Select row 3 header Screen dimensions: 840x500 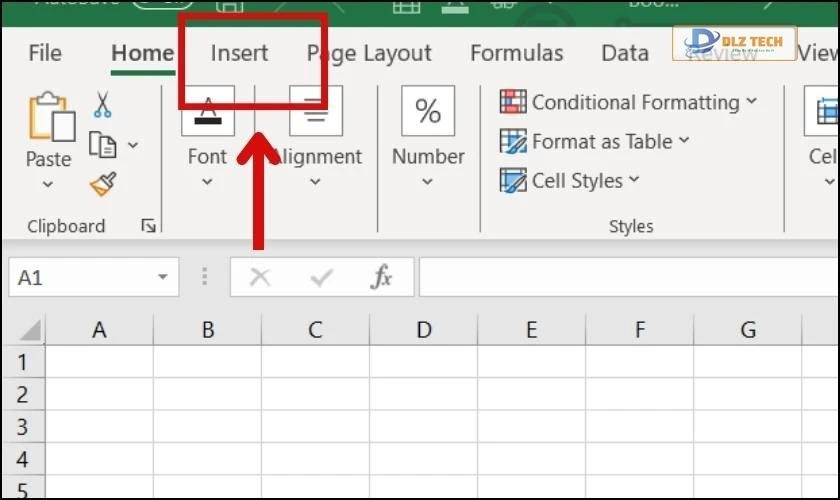pos(23,427)
